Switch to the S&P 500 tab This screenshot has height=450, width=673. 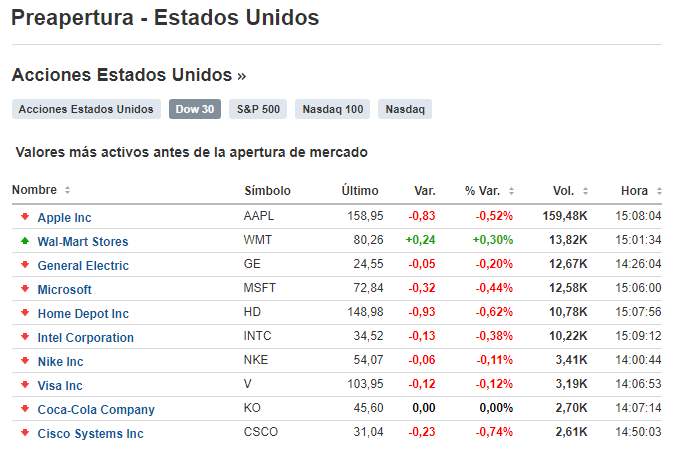point(258,109)
